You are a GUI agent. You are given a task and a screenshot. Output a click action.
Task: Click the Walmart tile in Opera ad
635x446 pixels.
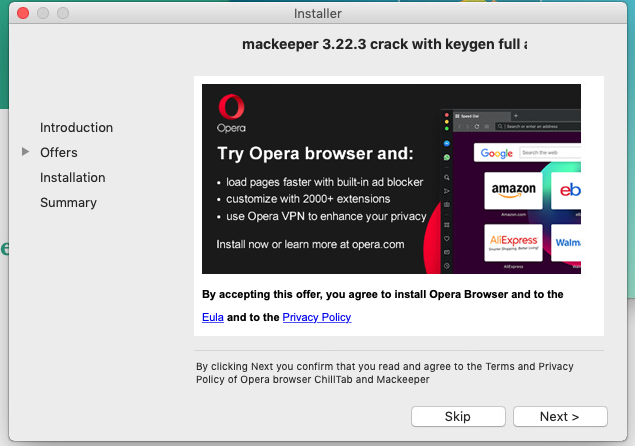coord(566,242)
